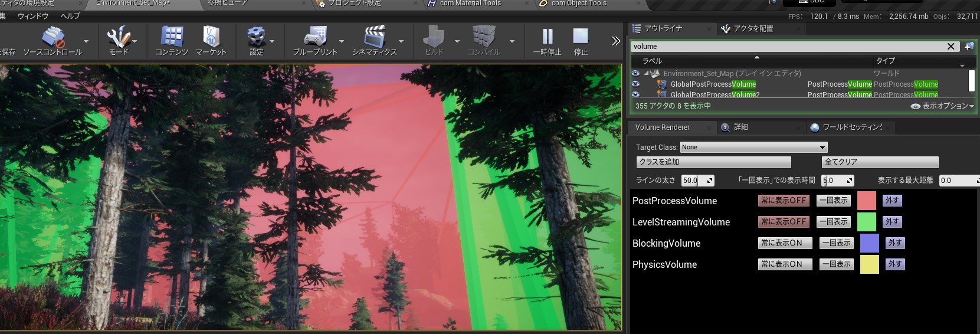Toggle PostProcessVolume always-display OFF button
The image size is (980, 334).
click(x=784, y=201)
